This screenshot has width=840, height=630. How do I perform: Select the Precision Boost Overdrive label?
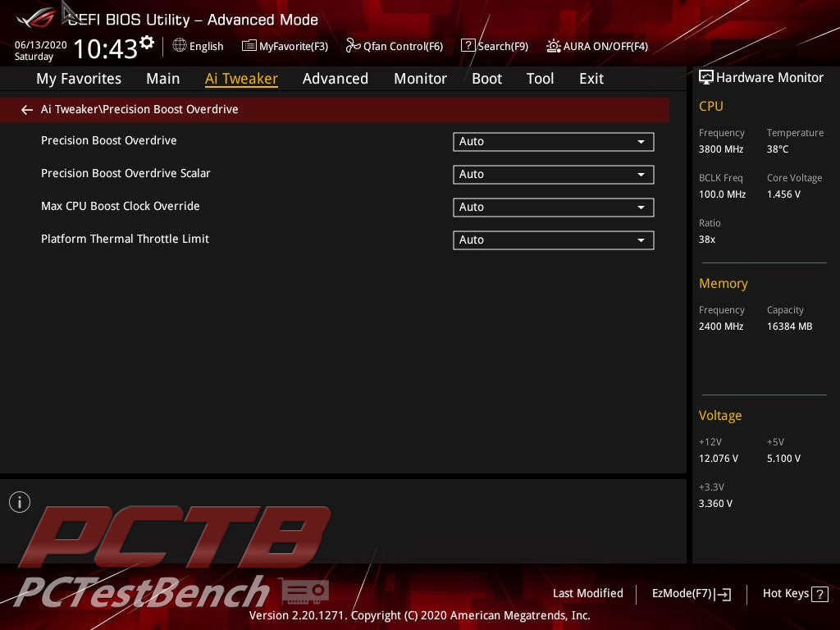[109, 140]
